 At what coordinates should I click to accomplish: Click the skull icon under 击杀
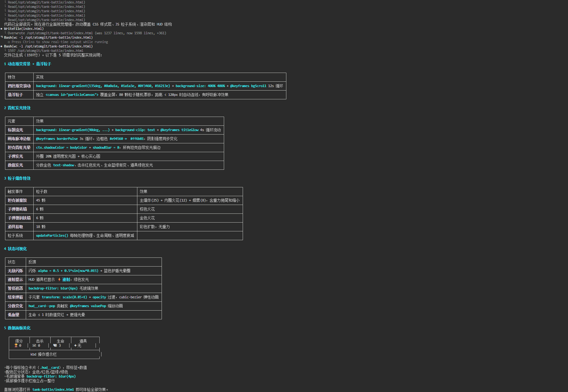34,345
